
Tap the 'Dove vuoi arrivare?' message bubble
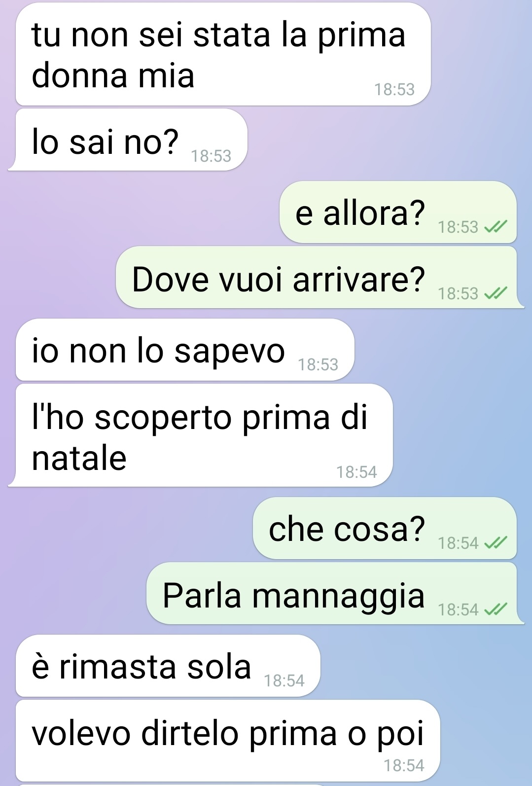tap(320, 278)
